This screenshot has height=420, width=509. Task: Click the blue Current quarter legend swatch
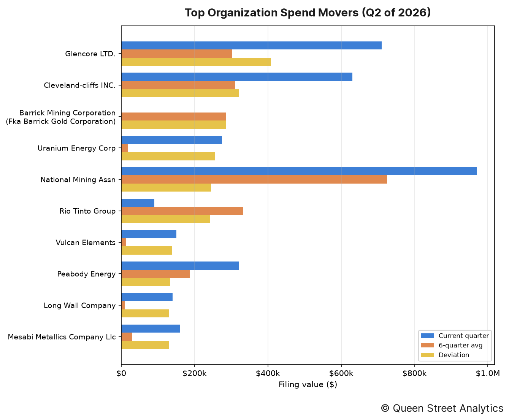tap(427, 336)
